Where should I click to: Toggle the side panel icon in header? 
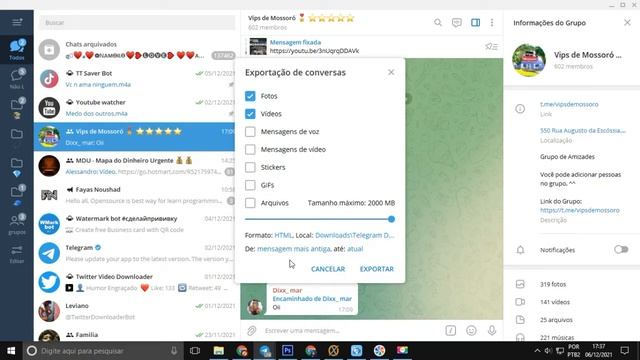(x=476, y=22)
